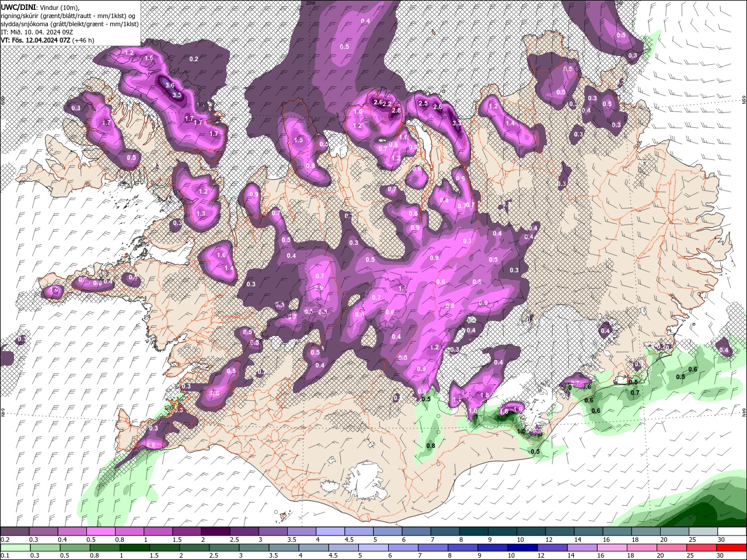Select the 0.3 swatch in top legend row
The image size is (747, 560).
pyautogui.click(x=44, y=531)
